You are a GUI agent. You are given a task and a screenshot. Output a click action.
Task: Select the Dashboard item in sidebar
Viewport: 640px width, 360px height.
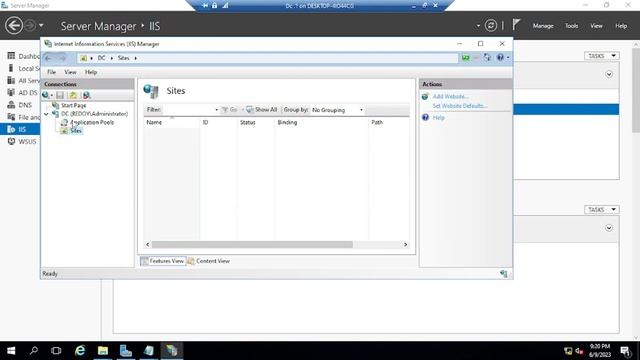tap(24, 56)
